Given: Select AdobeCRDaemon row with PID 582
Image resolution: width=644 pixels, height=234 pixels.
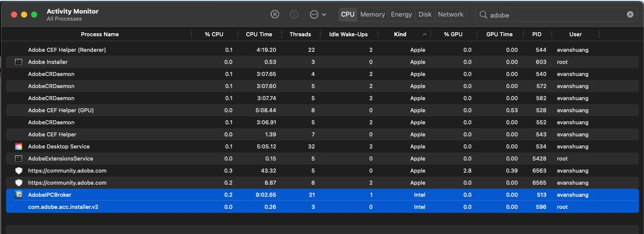Looking at the screenshot, I should 322,98.
